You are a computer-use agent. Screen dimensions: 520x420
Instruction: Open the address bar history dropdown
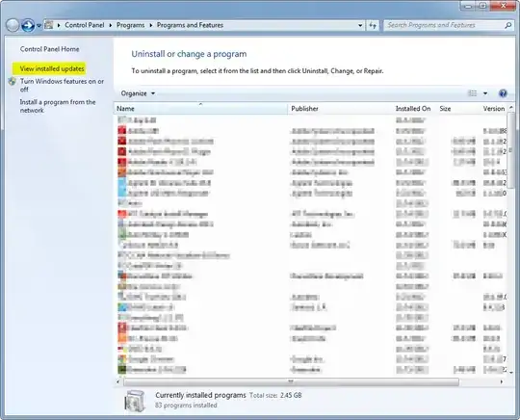tap(360, 25)
